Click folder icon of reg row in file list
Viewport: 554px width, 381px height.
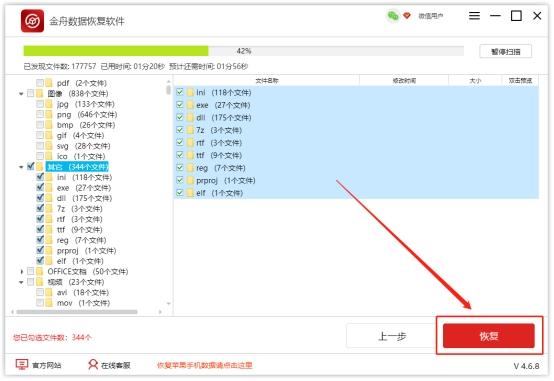[x=190, y=168]
